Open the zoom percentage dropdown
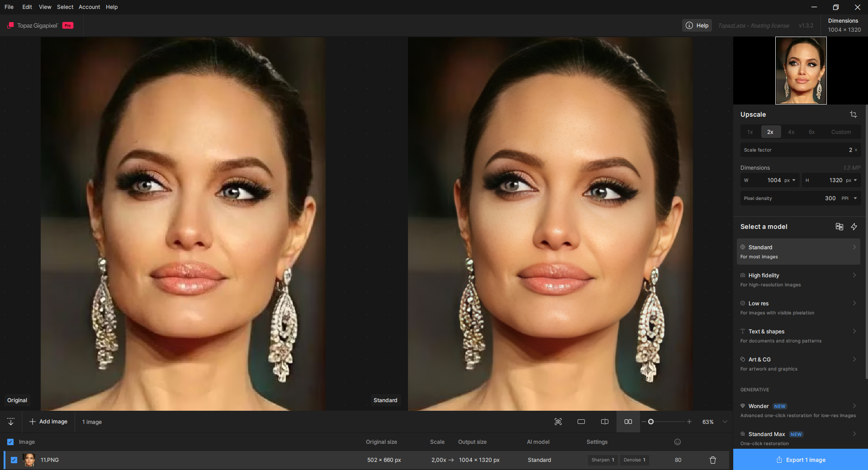This screenshot has height=470, width=868. (725, 422)
